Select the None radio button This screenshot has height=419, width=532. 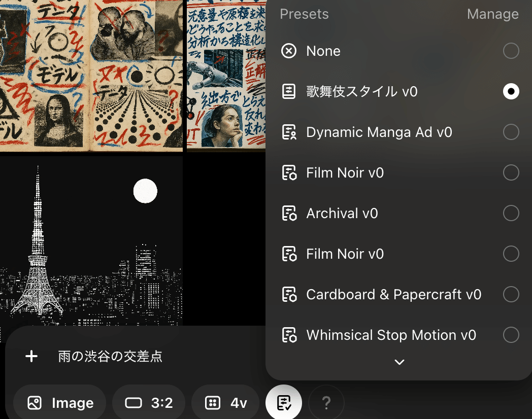[511, 51]
